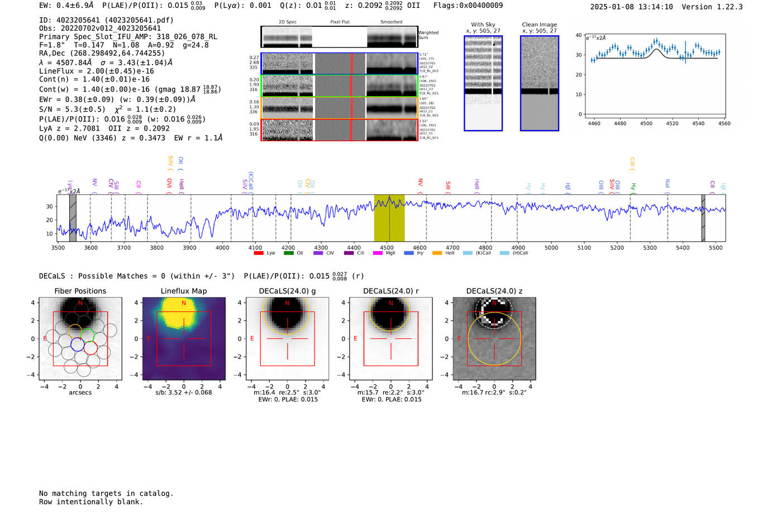The width and height of the screenshot is (782, 532).
Task: Click the blue fiber circle in Fiber Positions
Action: (78, 344)
